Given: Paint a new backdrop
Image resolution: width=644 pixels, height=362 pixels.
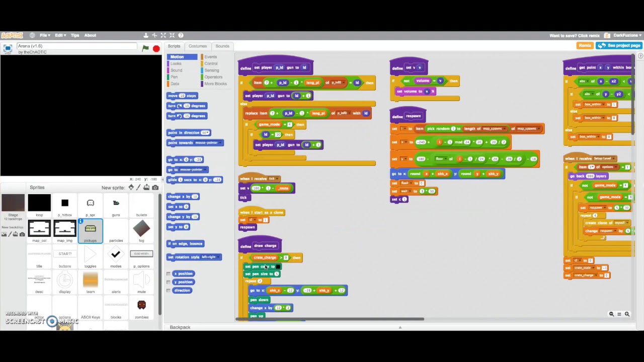Looking at the screenshot, I should [x=10, y=234].
